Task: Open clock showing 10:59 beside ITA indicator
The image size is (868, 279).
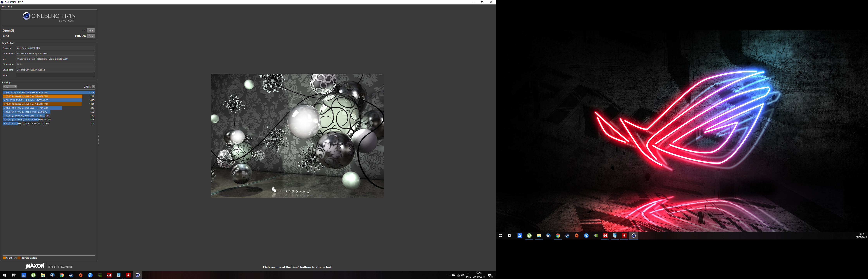Action: click(479, 275)
